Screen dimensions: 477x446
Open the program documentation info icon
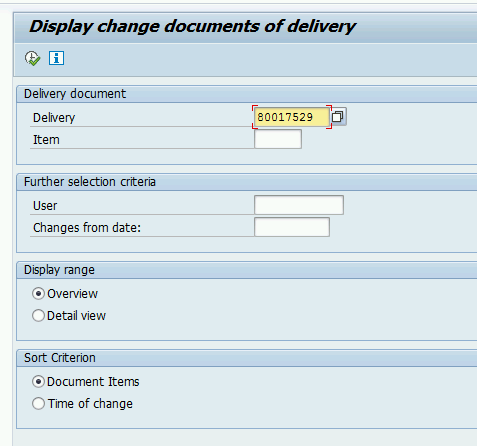click(56, 58)
